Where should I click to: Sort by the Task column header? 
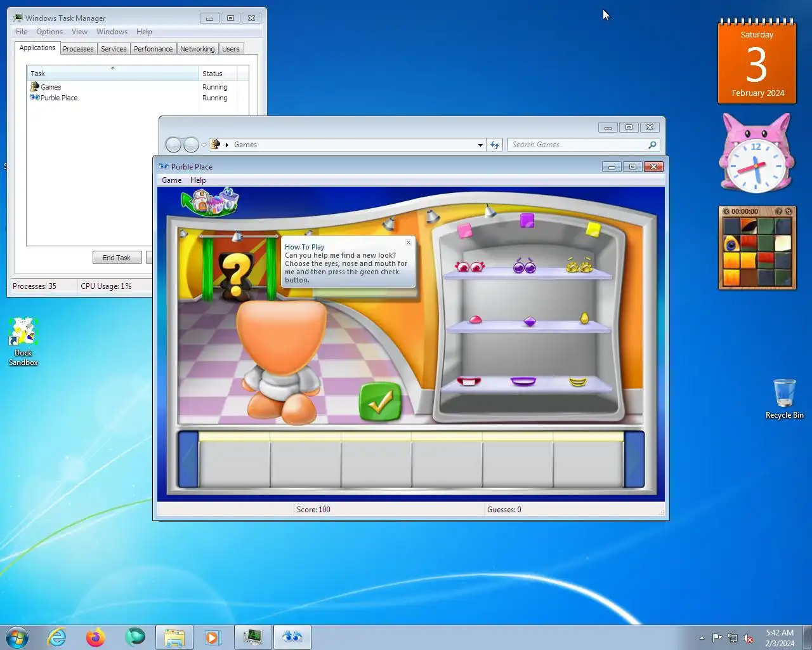click(x=113, y=74)
